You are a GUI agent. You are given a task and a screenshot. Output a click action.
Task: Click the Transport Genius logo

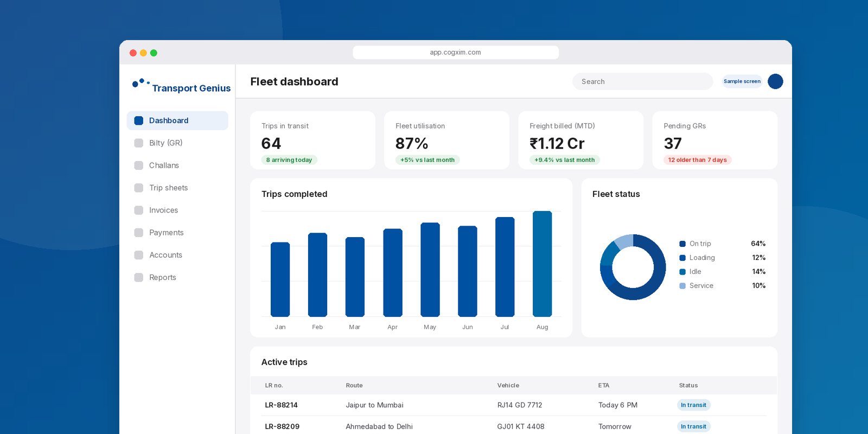click(x=181, y=86)
